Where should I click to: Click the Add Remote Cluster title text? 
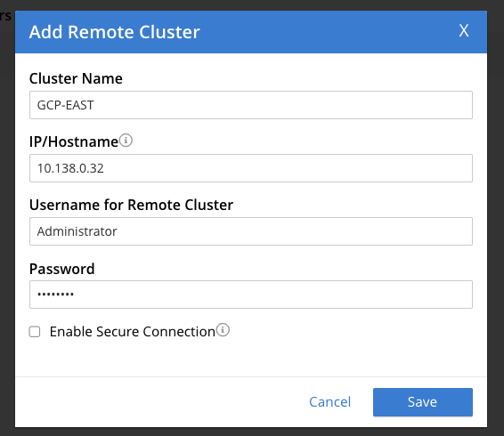pos(115,32)
